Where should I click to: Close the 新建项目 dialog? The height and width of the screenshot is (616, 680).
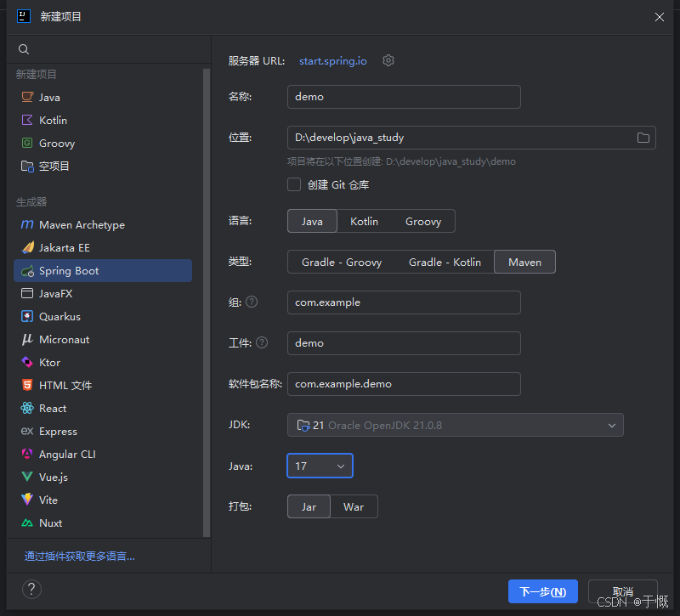(x=660, y=17)
